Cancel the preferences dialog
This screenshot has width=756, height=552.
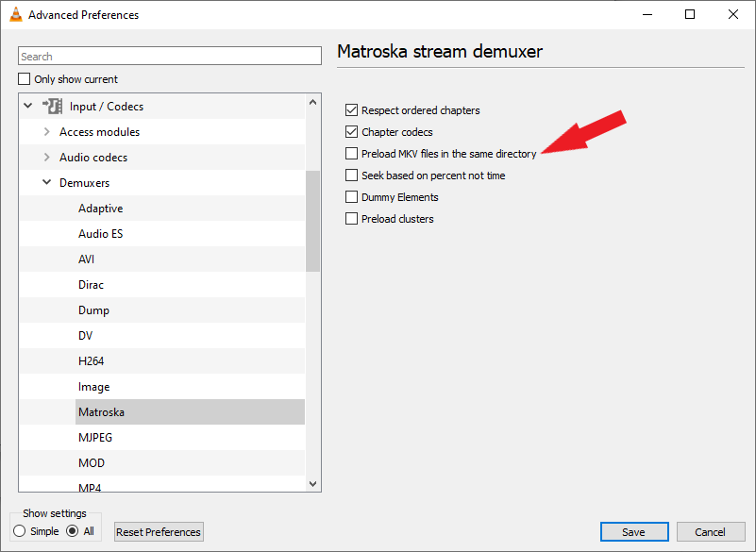[x=710, y=532]
